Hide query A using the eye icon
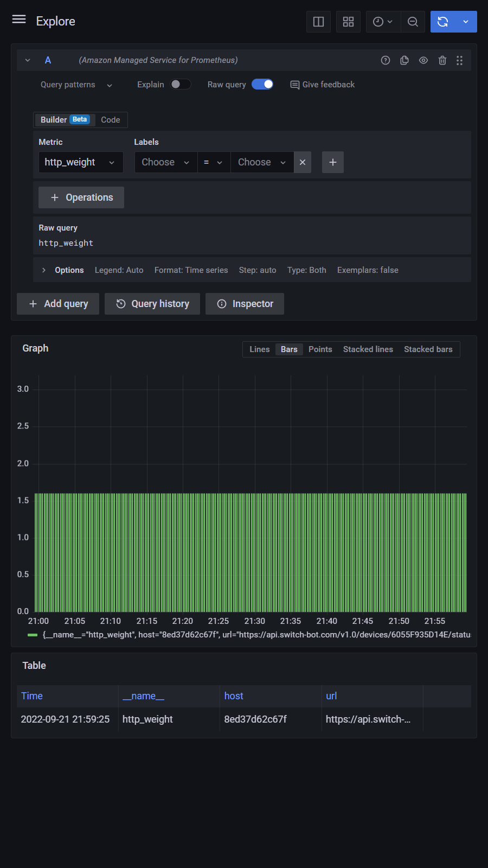 click(423, 60)
